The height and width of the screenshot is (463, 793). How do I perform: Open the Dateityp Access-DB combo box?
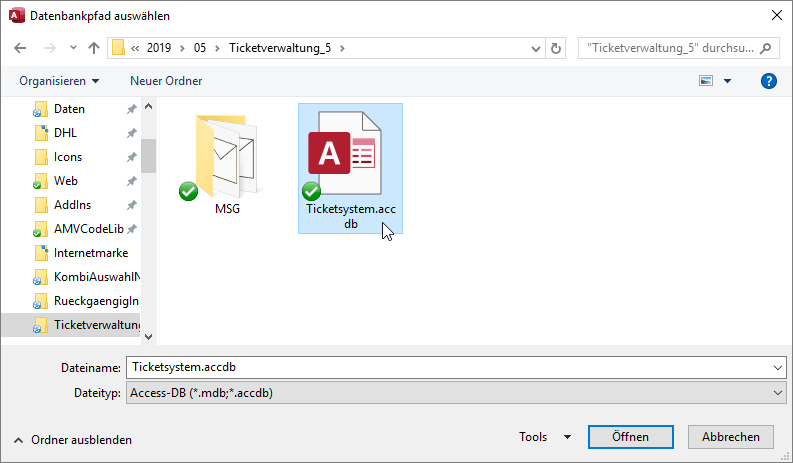456,393
